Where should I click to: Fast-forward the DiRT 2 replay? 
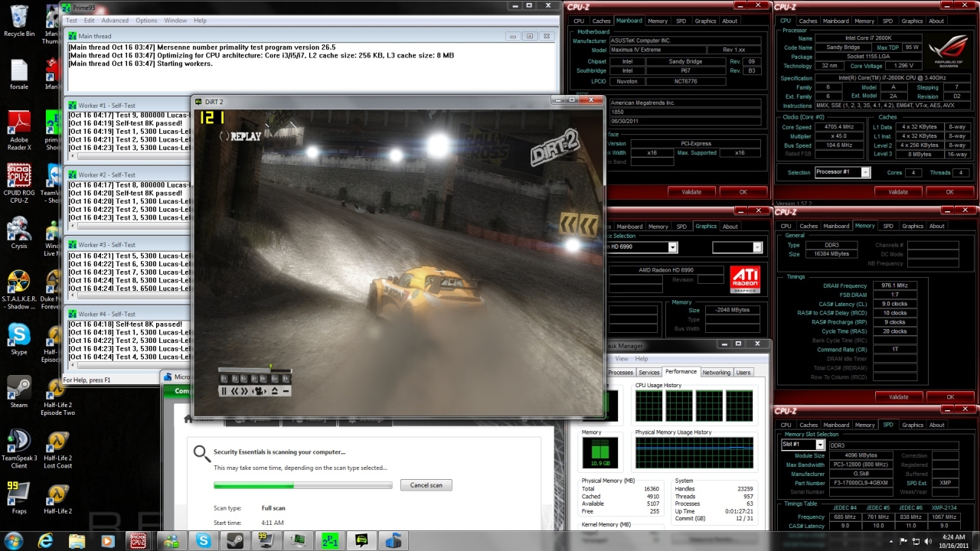tap(245, 391)
